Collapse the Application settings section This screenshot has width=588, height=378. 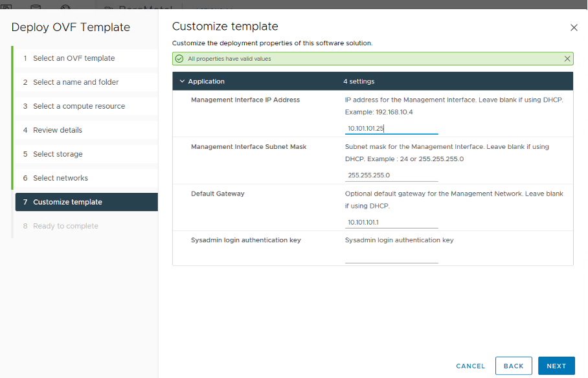tap(183, 82)
